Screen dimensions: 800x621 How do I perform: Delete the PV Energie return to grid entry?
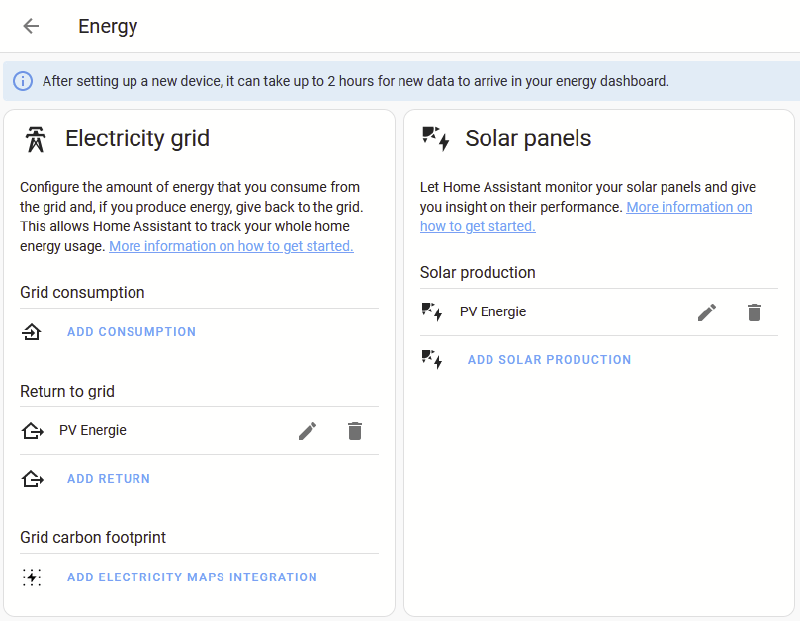tap(355, 431)
